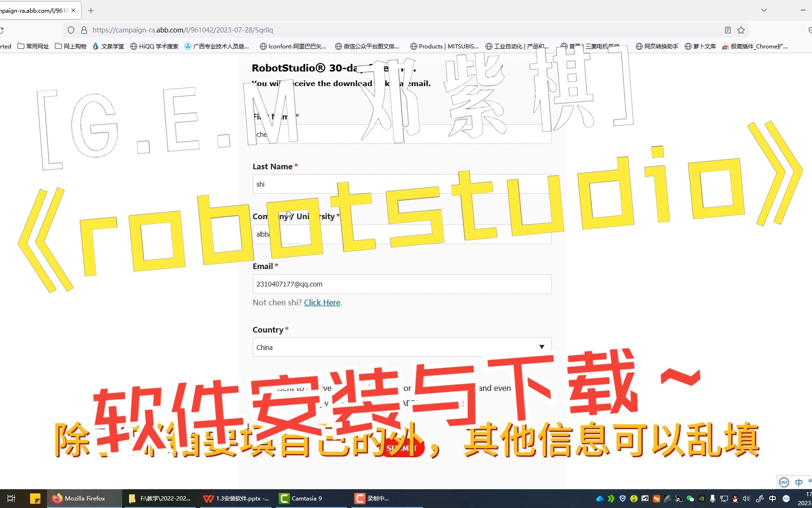This screenshot has width=812, height=508.
Task: Open the QQ penguin tray icon
Action: click(735, 499)
